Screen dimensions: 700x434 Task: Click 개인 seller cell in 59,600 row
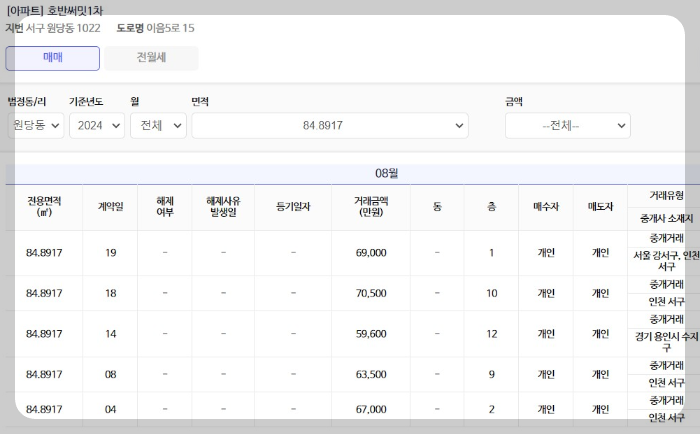click(600, 334)
